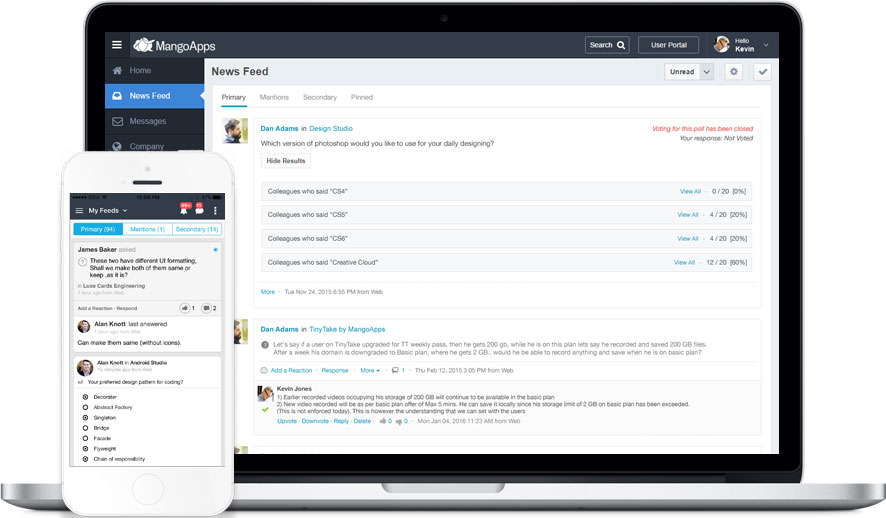Click the Home icon in the sidebar
This screenshot has height=518, width=886.
(117, 71)
